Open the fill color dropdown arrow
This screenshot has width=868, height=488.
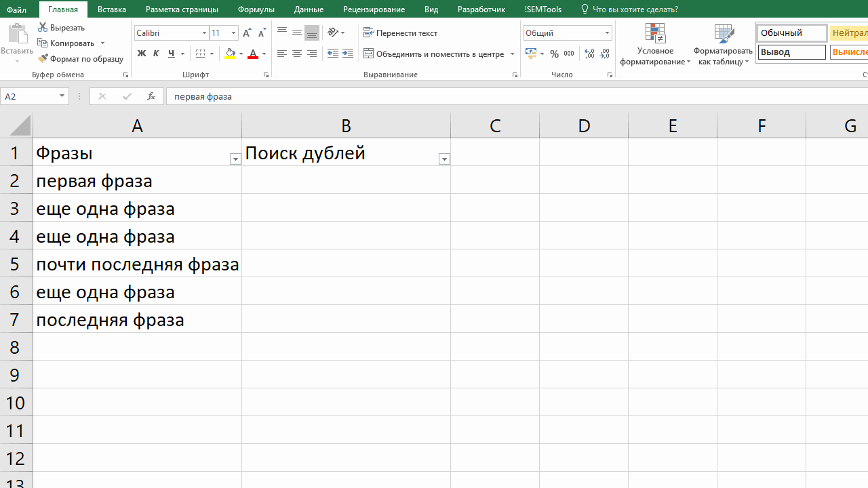tap(241, 54)
